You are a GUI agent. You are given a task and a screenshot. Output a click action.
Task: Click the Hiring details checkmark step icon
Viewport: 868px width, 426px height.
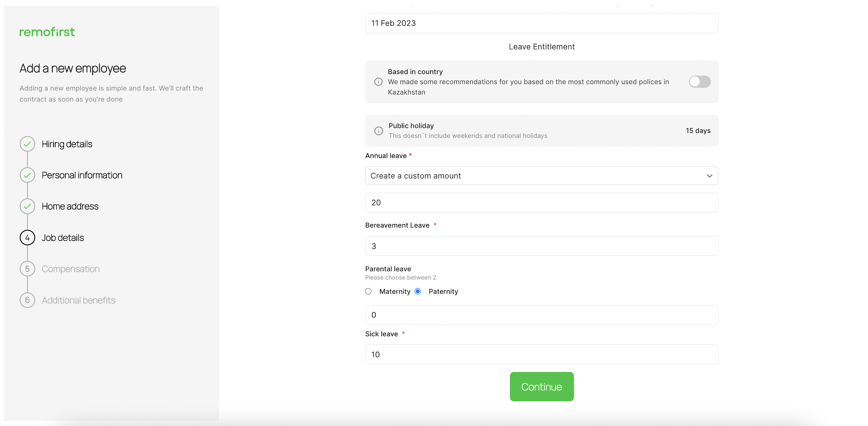coord(27,144)
